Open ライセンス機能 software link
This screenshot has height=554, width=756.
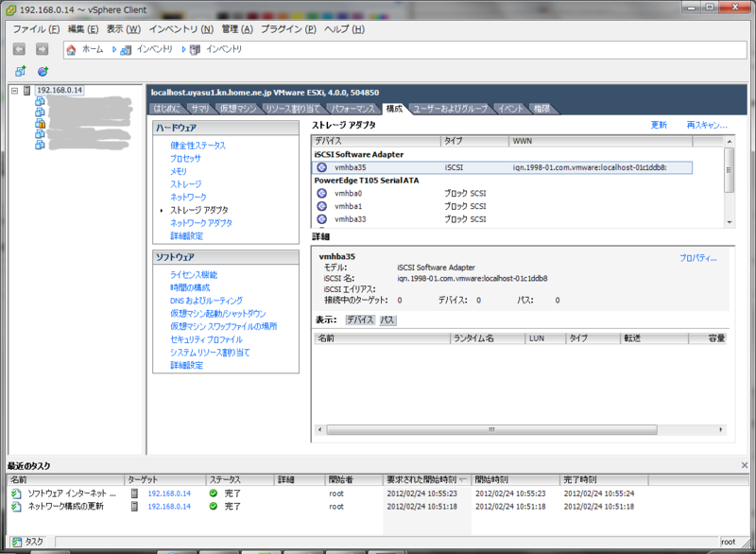click(x=194, y=275)
